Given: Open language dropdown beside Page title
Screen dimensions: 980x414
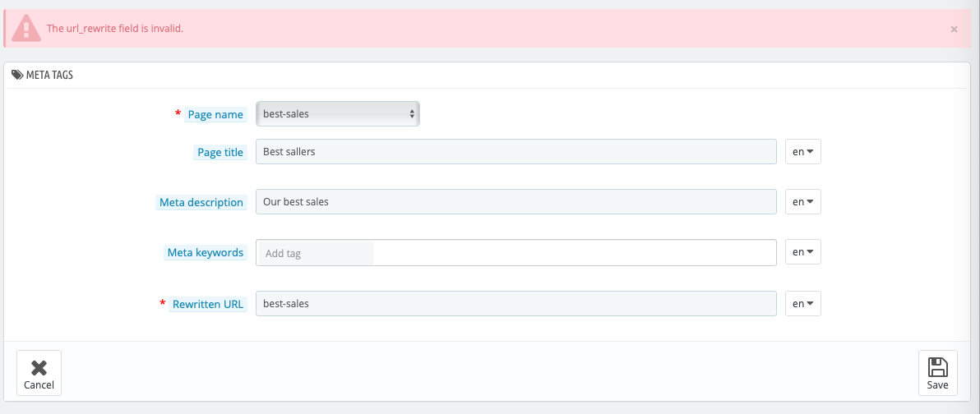Looking at the screenshot, I should click(802, 152).
